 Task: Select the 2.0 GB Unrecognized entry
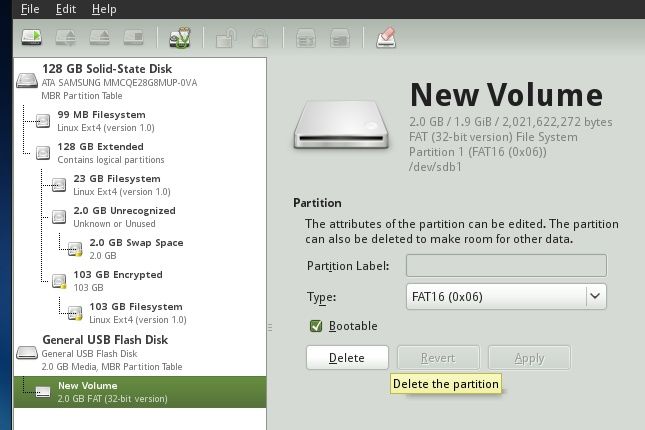[x=140, y=217]
